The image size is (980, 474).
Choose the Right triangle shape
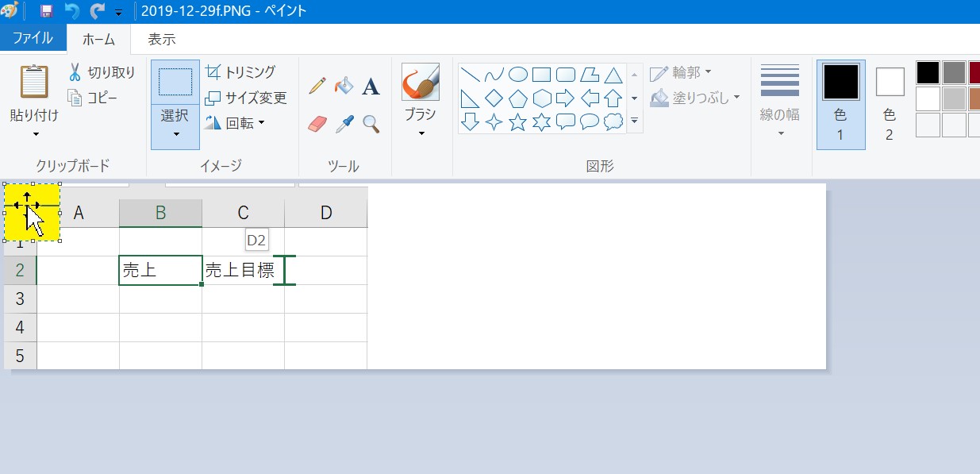coord(471,98)
